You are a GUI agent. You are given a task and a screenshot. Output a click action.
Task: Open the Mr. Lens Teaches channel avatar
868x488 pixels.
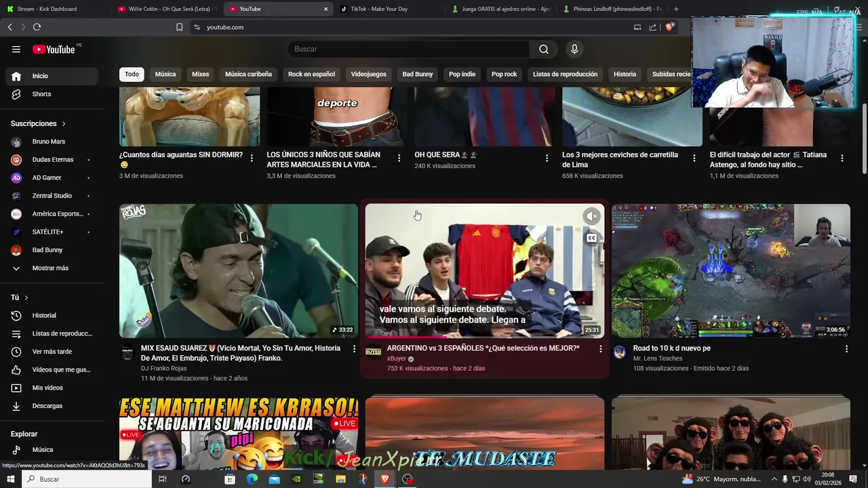[619, 352]
